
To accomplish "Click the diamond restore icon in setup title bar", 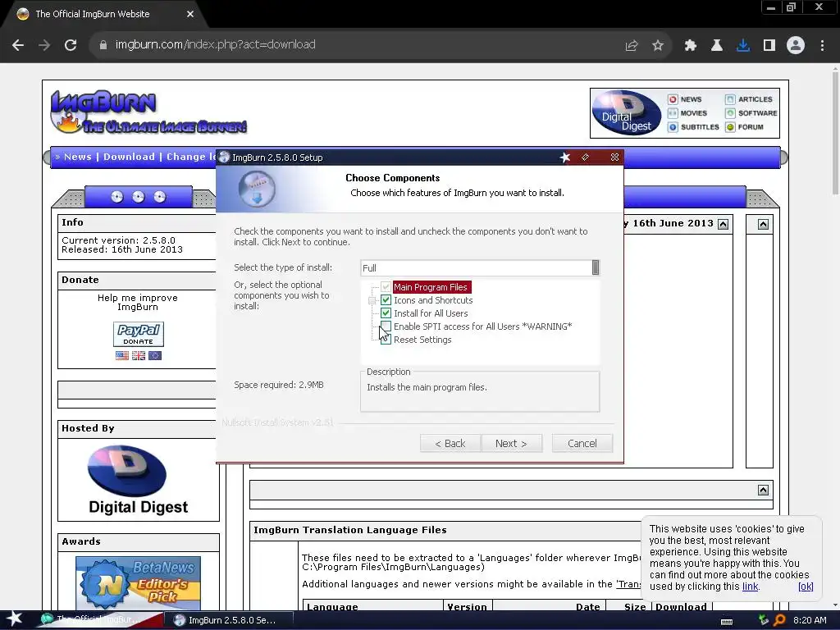I will [x=585, y=157].
